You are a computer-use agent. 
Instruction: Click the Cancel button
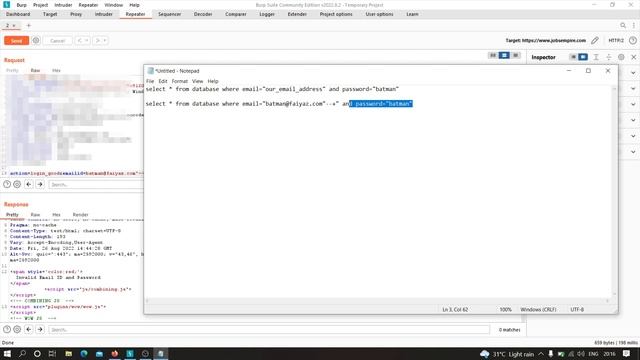[x=58, y=40]
